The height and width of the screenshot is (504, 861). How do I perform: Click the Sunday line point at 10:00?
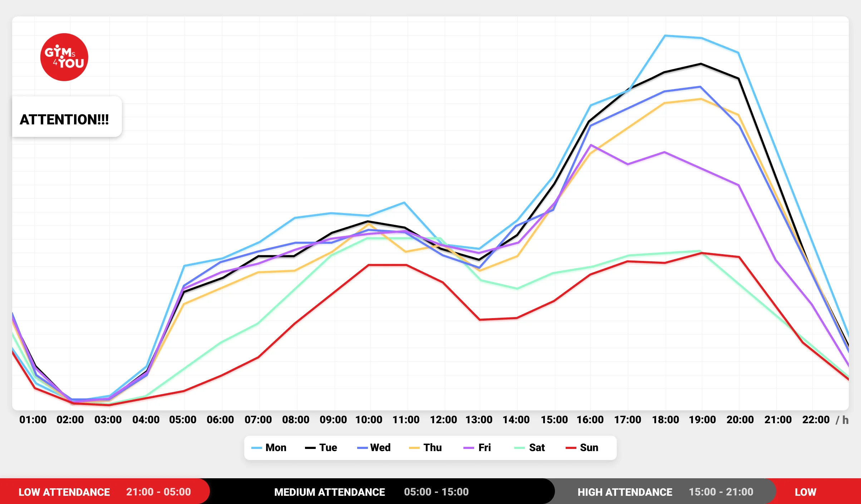[369, 265]
